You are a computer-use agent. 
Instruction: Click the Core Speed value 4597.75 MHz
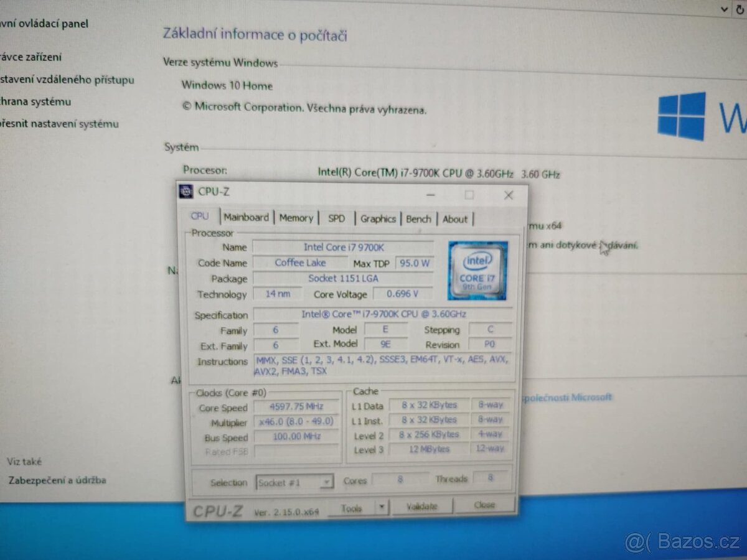(x=296, y=407)
